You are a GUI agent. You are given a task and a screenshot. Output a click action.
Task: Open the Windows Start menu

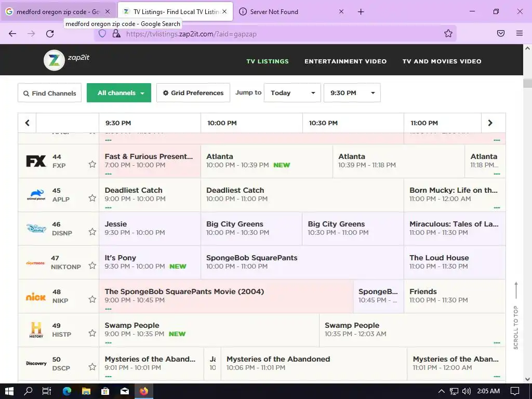[x=9, y=391]
